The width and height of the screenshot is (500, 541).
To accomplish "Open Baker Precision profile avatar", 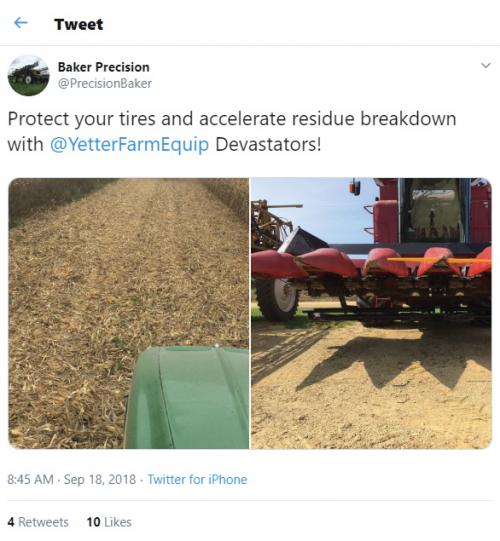I will click(28, 75).
